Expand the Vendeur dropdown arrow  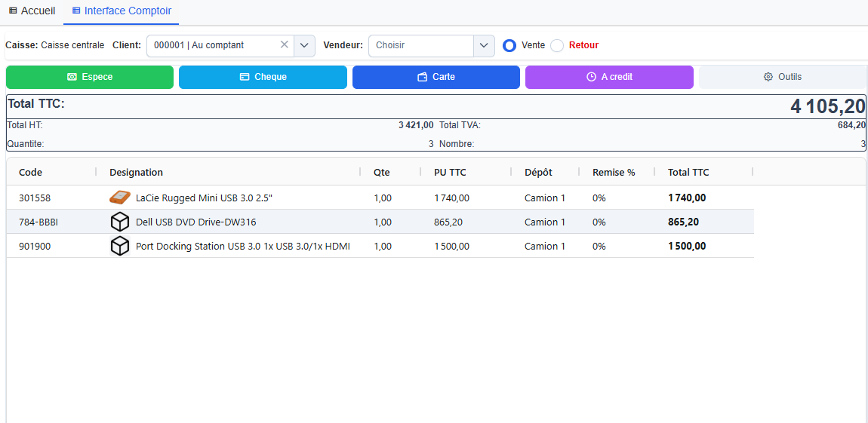point(484,45)
